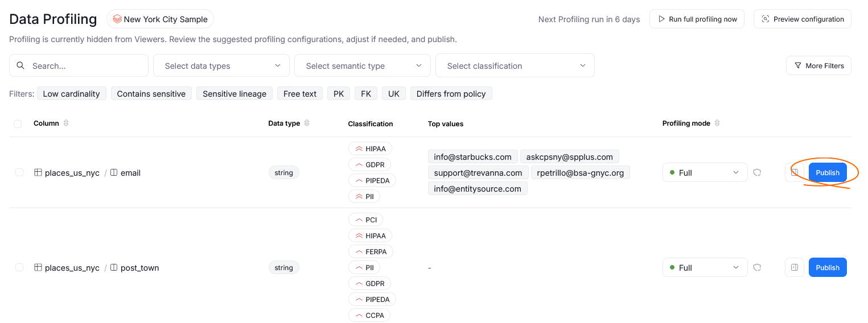Click the double-chevron icon on email's HIPAA tag
The image size is (868, 323).
click(359, 149)
